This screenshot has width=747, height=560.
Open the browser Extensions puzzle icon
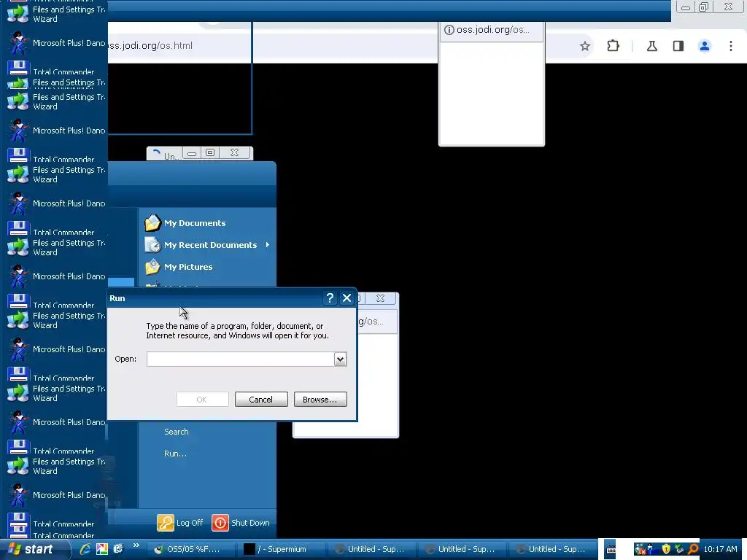click(613, 46)
